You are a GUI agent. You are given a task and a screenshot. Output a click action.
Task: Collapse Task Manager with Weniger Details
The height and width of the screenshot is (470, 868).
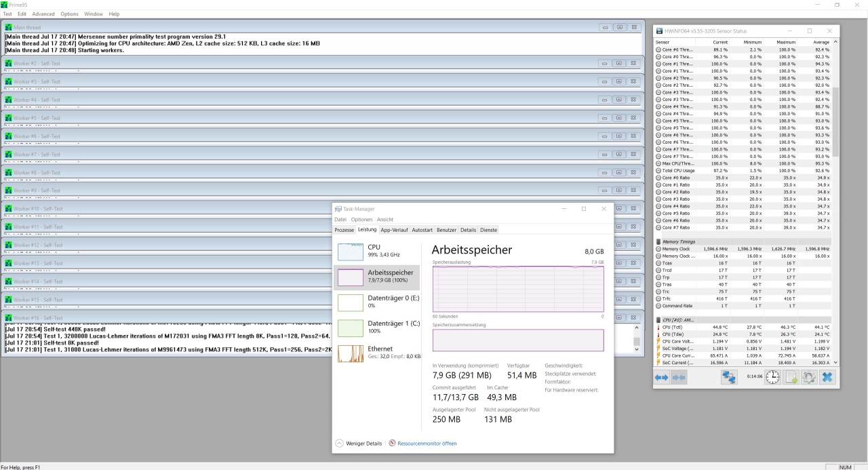click(x=359, y=443)
